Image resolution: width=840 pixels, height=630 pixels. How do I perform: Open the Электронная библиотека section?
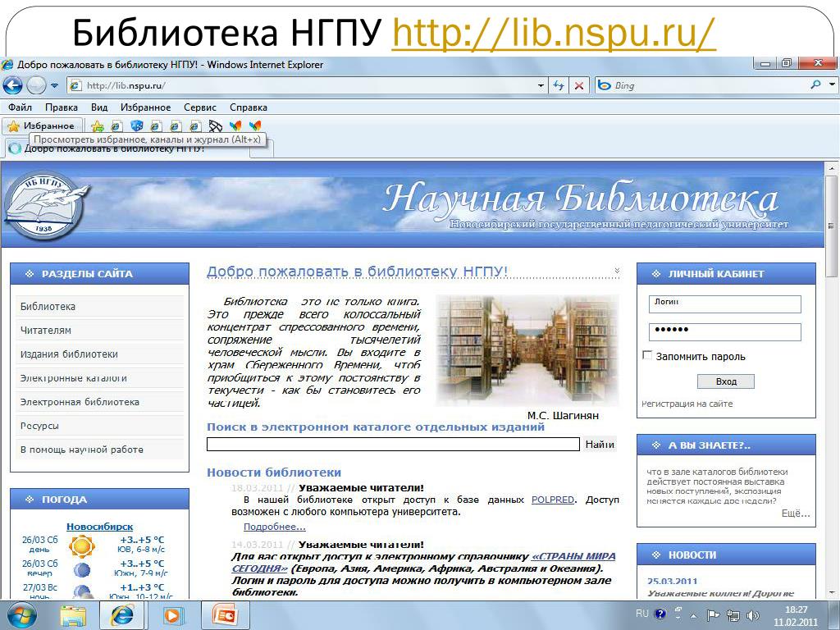tap(99, 402)
